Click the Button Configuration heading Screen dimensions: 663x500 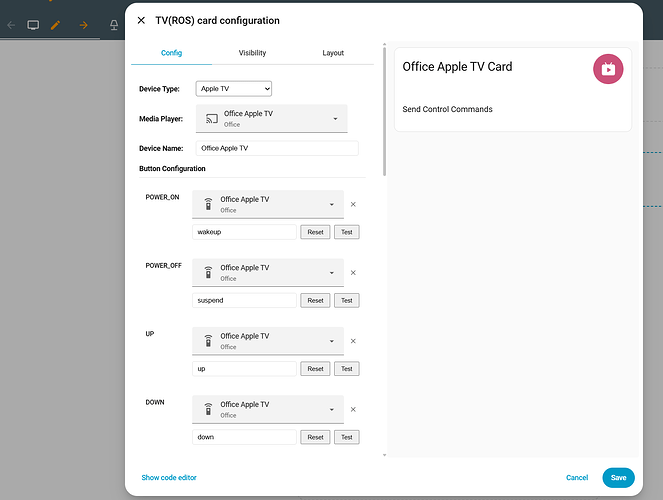click(172, 169)
